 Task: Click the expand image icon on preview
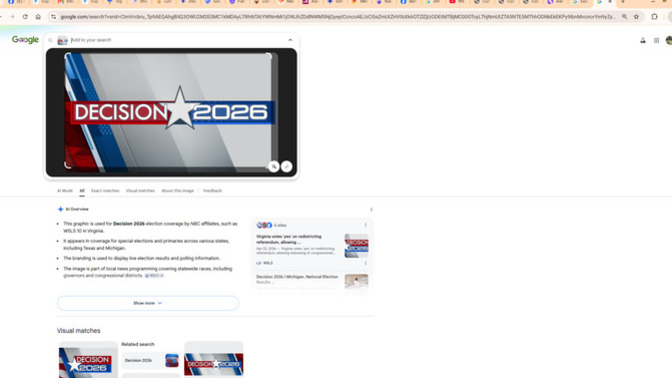(287, 167)
